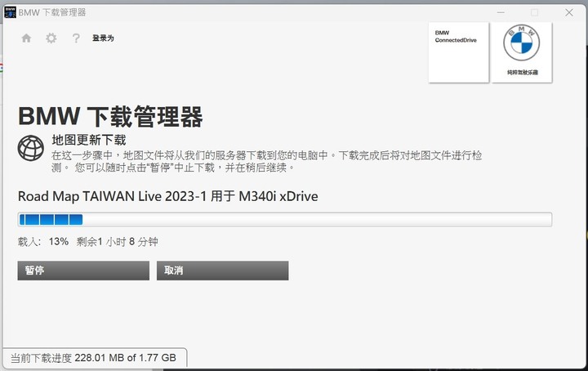
Task: Click the Road Map TAIWAN Live 2023-1 title
Action: pos(168,196)
